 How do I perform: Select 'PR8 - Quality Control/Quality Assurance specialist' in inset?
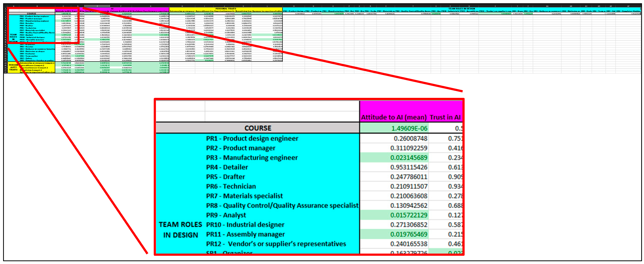coord(282,206)
